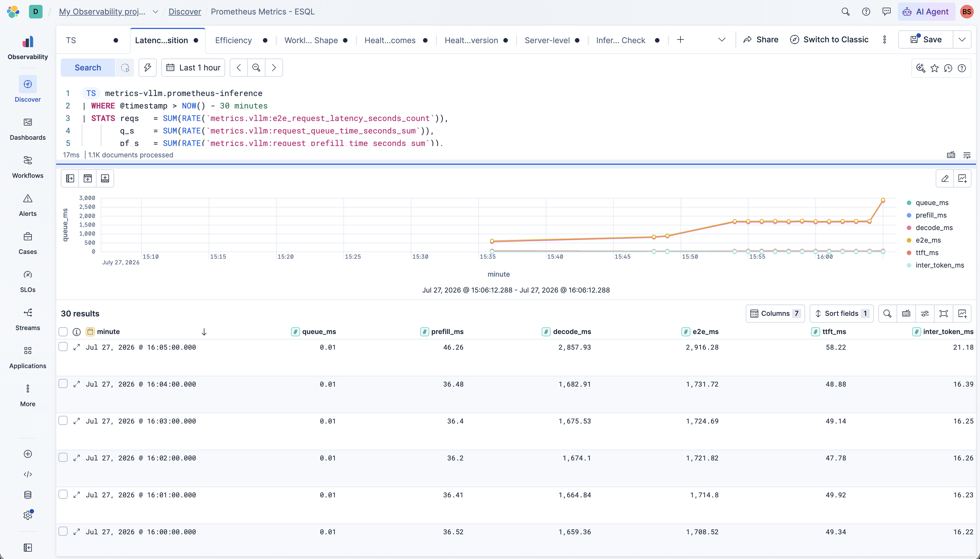The image size is (980, 559).
Task: Check the row for 16:02:00.000
Action: click(63, 457)
